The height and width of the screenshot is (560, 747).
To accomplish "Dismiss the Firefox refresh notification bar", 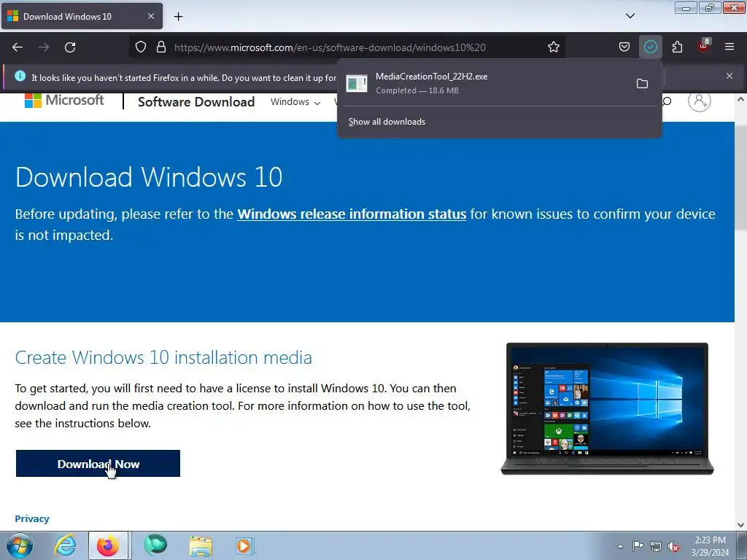I will tap(729, 76).
